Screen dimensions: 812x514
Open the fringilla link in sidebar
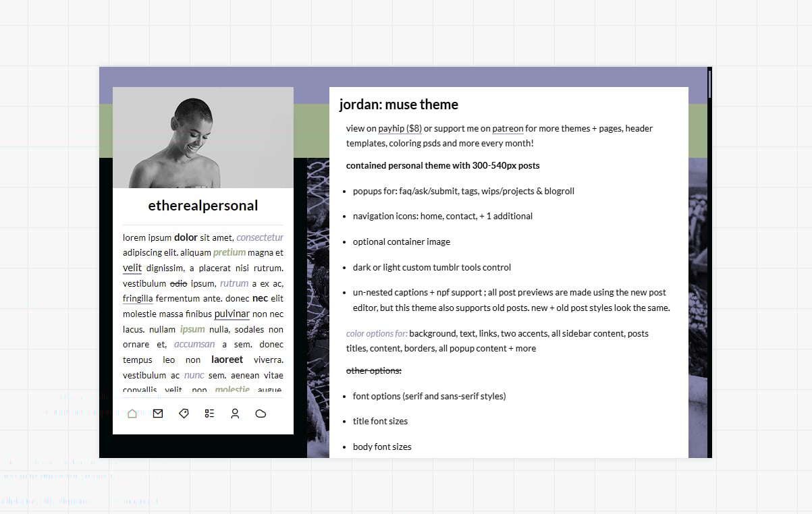point(138,298)
